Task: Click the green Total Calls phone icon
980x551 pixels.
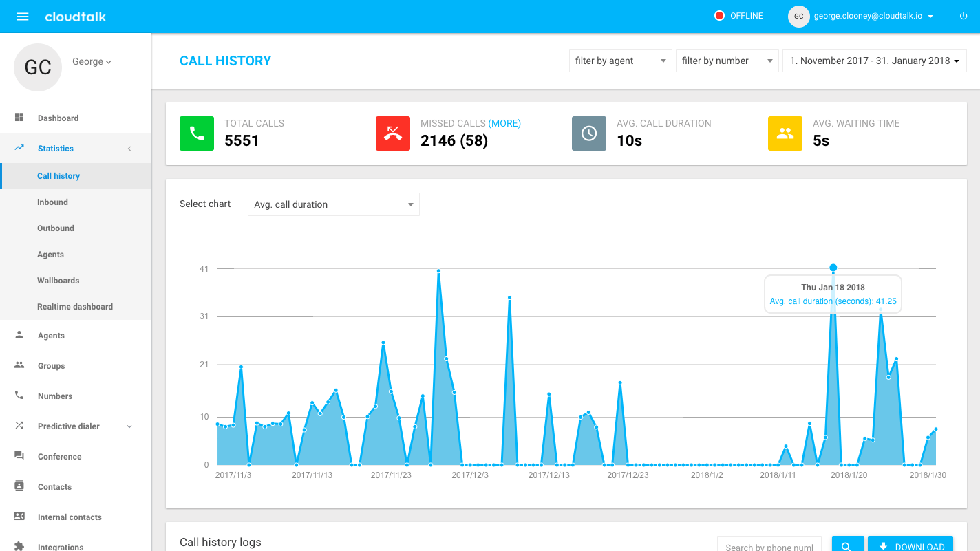Action: click(x=197, y=133)
